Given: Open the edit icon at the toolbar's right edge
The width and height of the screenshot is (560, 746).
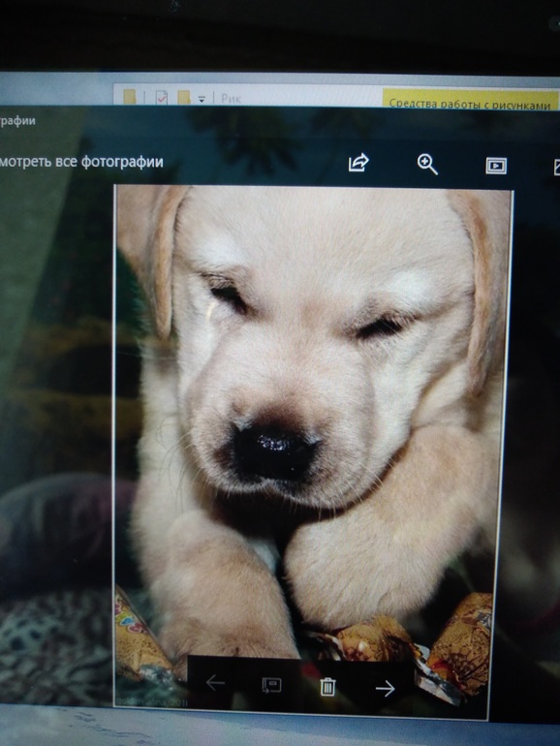Looking at the screenshot, I should 556,167.
